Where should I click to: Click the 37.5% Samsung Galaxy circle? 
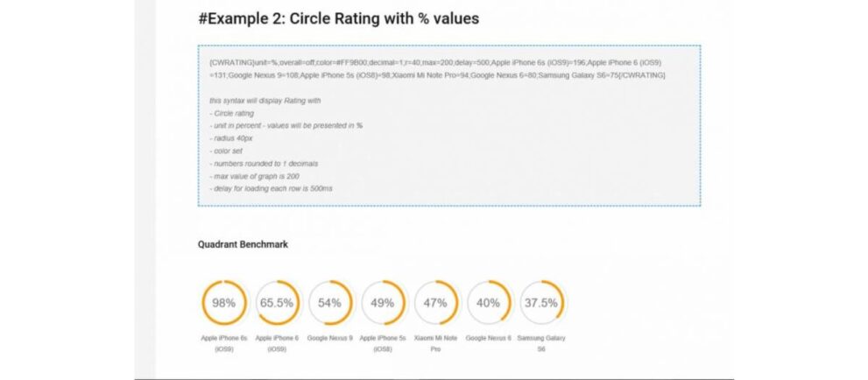pyautogui.click(x=541, y=303)
